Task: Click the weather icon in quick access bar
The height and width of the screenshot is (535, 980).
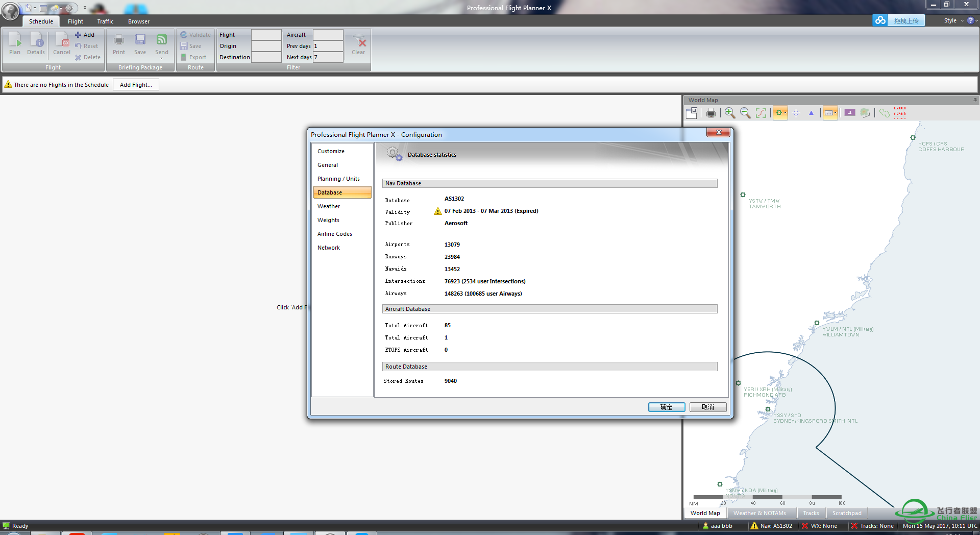Action: [54, 8]
